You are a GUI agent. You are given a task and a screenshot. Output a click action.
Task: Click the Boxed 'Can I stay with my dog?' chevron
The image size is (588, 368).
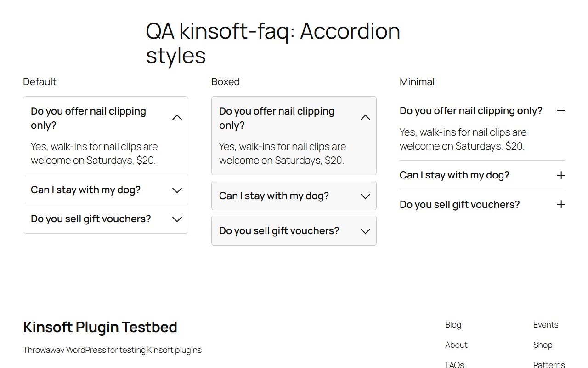point(365,196)
